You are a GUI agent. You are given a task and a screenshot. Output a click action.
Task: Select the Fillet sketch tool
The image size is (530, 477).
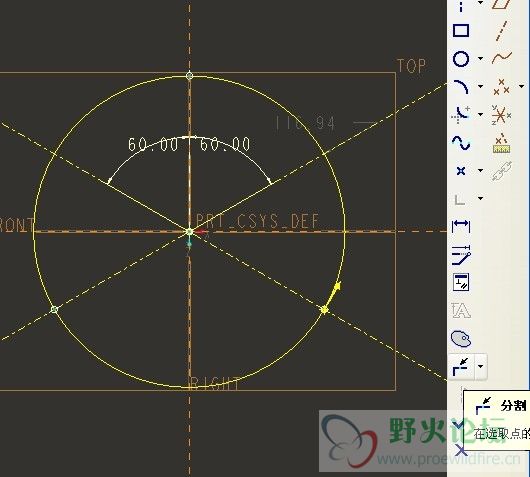(461, 115)
